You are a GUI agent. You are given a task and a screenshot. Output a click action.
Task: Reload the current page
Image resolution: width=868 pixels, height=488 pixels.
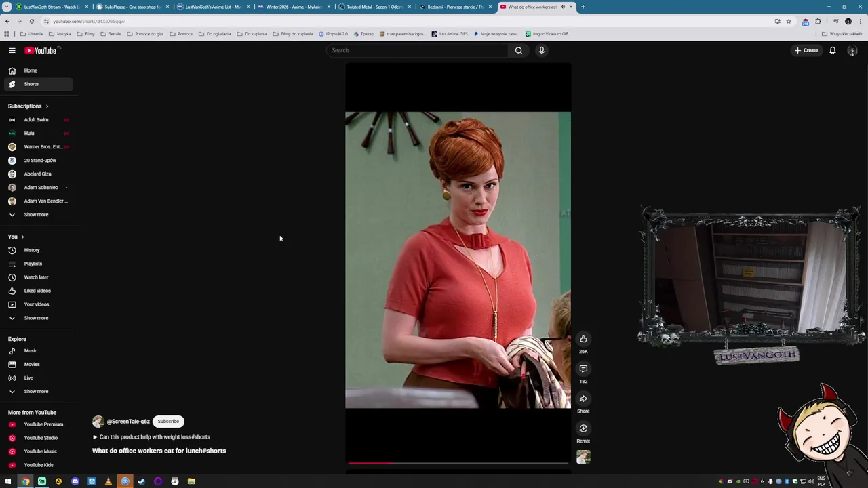tap(31, 21)
